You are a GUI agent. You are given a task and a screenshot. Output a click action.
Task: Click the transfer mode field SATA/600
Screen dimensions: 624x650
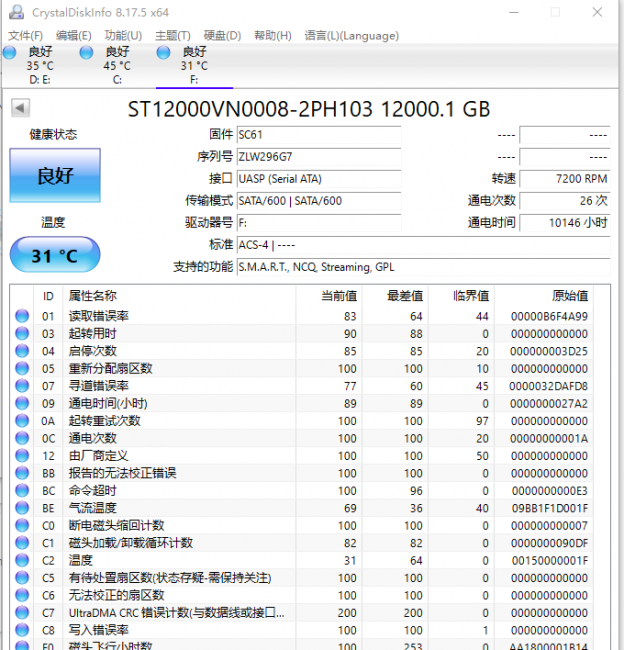319,201
